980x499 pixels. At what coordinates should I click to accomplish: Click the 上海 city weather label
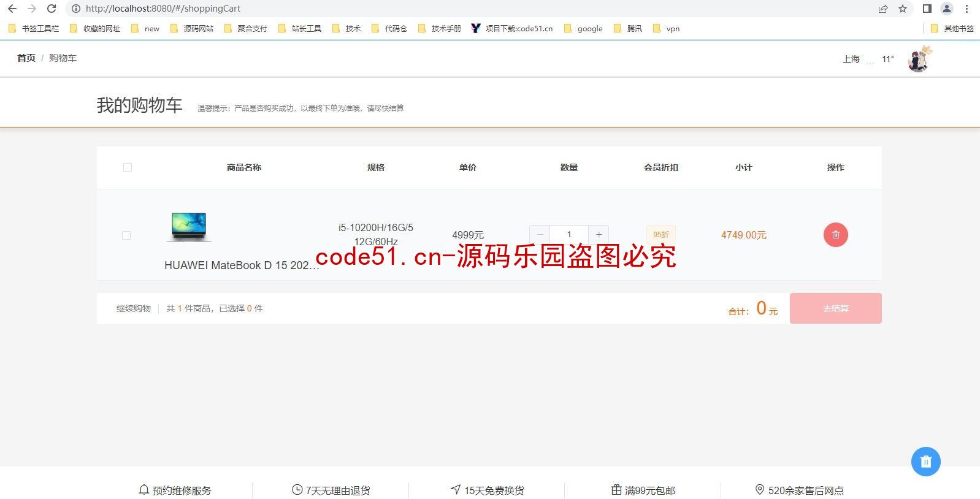(851, 59)
